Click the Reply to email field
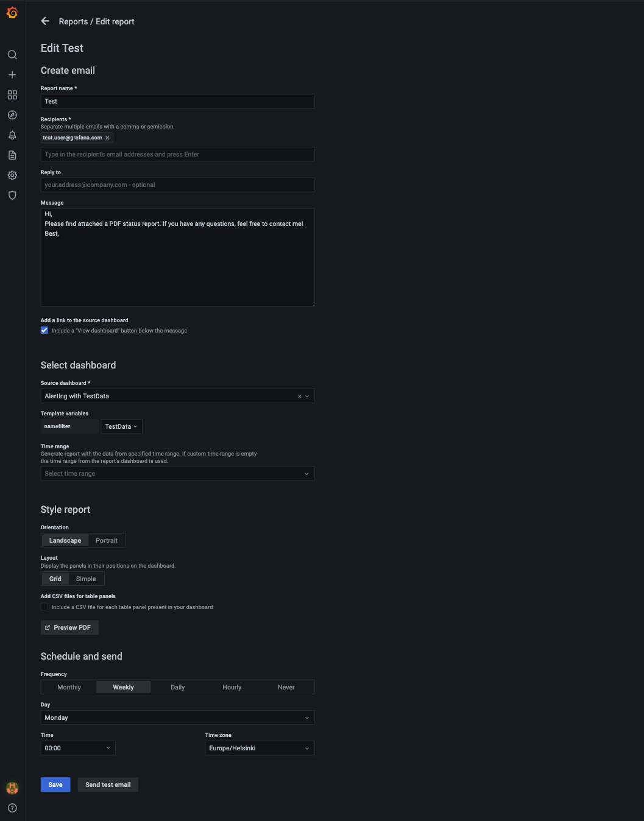The image size is (644, 821). (x=177, y=185)
